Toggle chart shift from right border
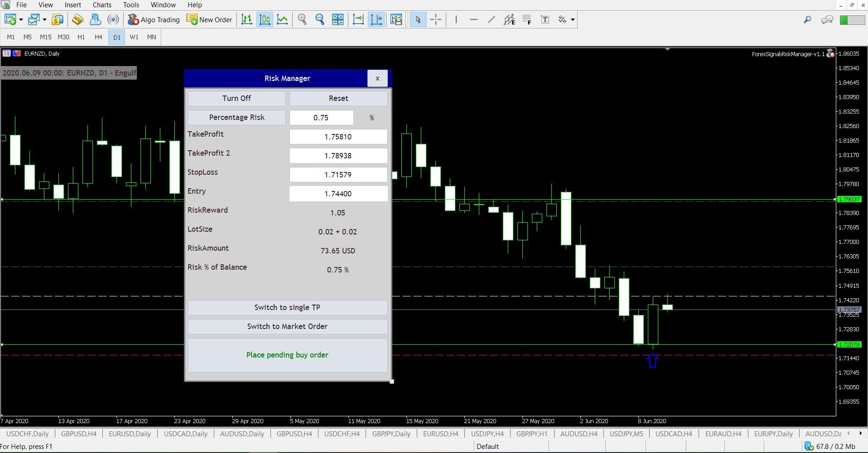Screen dimensions: 868x453 [x=376, y=19]
